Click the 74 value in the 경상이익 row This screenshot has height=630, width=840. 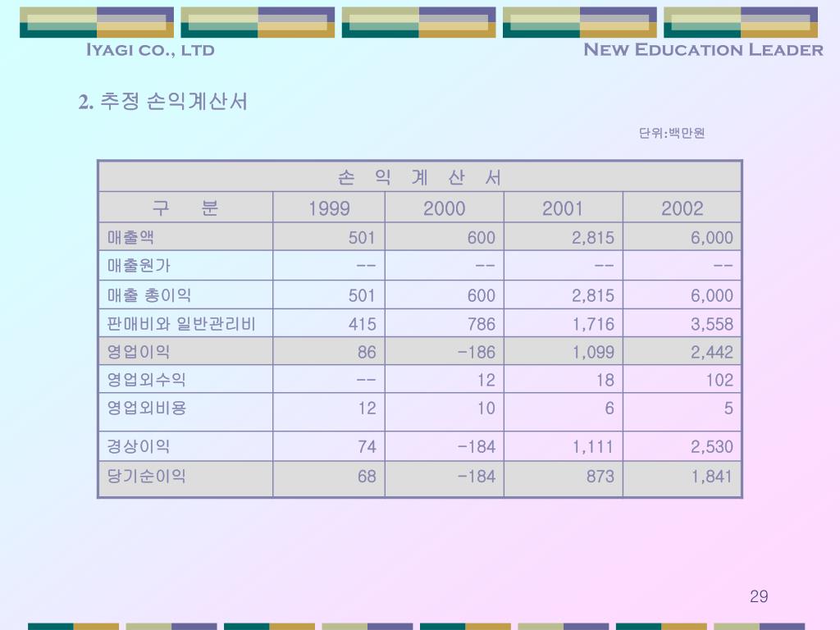coord(367,446)
